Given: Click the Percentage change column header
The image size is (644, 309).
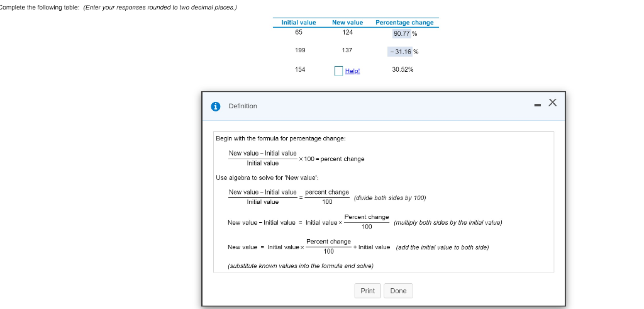Looking at the screenshot, I should 404,23.
